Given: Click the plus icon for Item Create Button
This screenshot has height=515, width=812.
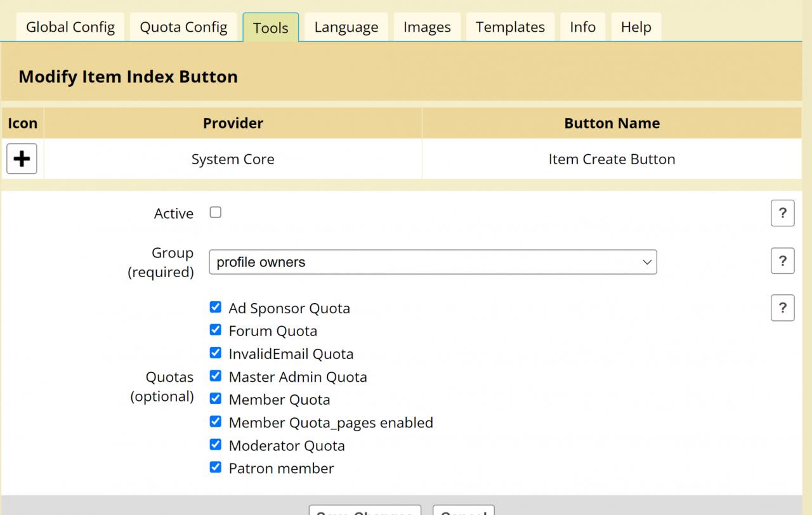Looking at the screenshot, I should tap(22, 159).
